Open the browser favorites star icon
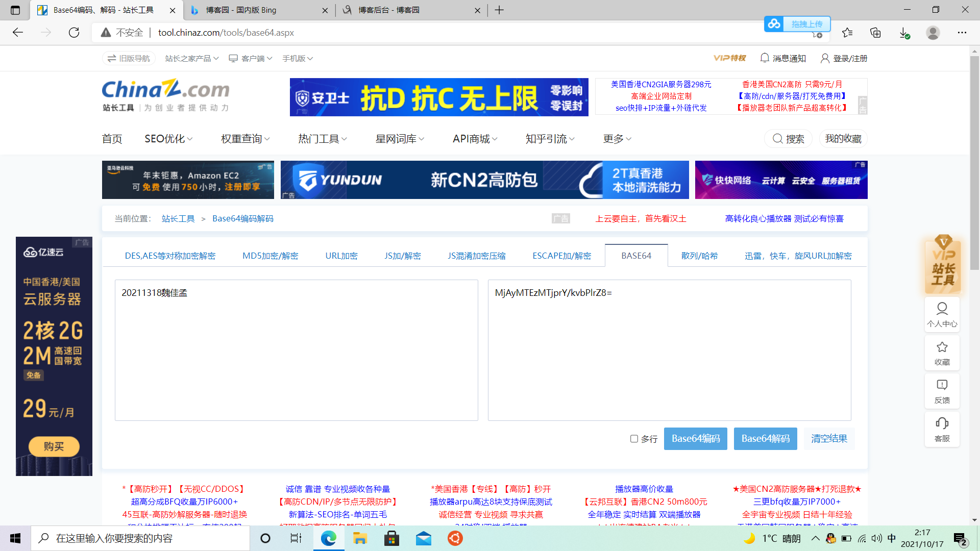The height and width of the screenshot is (551, 980). coord(847,33)
